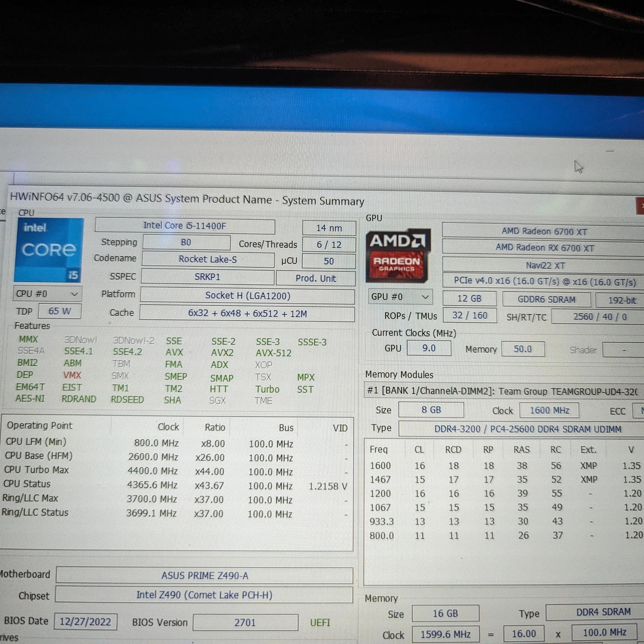Click the Memory Clock 1599.6 MHz field
Viewport: 644px width, 644px height.
coord(446,634)
